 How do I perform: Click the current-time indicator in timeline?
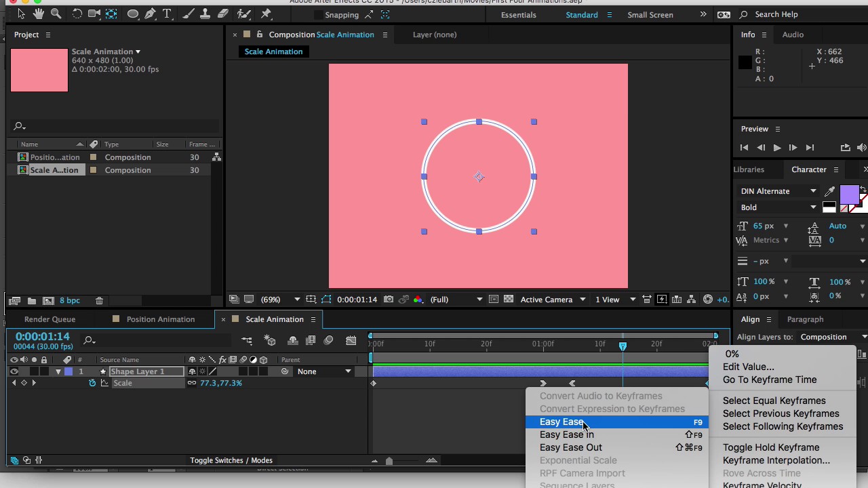point(623,346)
